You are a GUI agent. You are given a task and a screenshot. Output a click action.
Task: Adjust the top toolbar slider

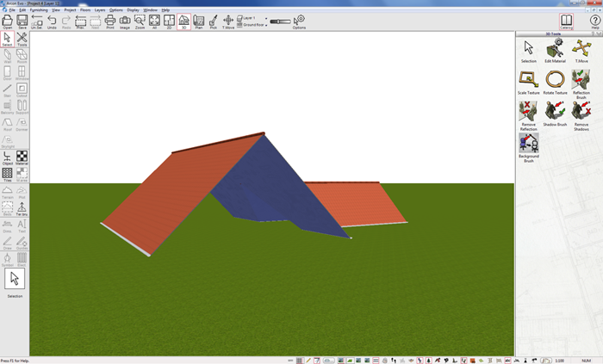(x=280, y=22)
